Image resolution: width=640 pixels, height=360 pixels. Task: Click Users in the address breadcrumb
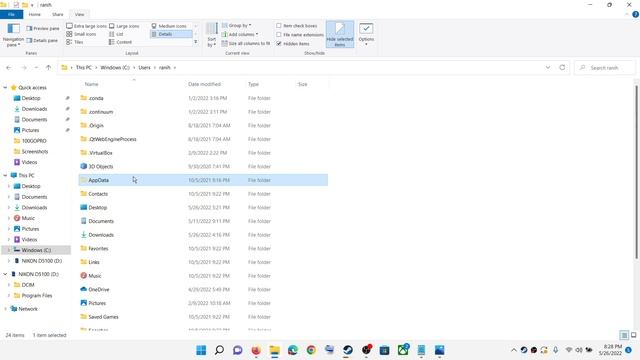(x=144, y=68)
